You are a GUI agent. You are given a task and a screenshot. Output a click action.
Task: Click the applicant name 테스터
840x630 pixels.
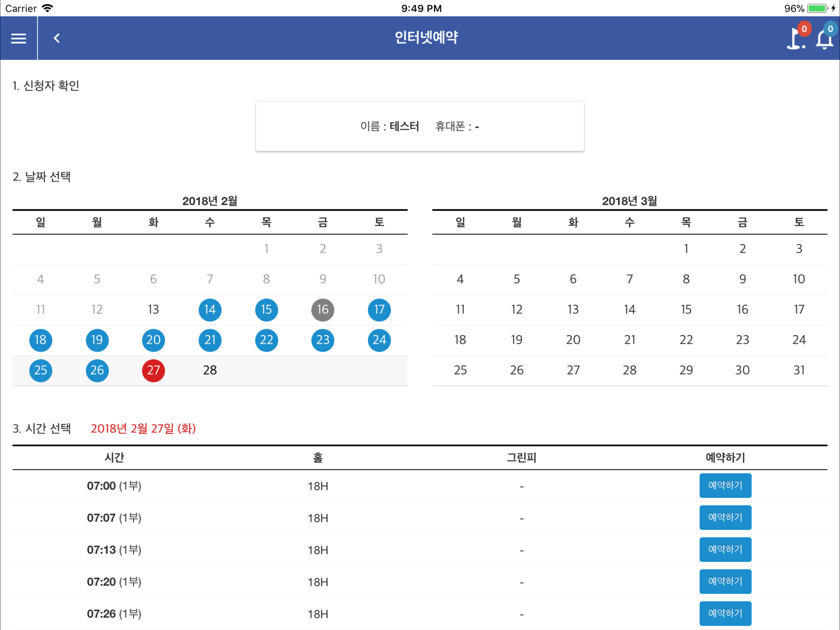(404, 126)
